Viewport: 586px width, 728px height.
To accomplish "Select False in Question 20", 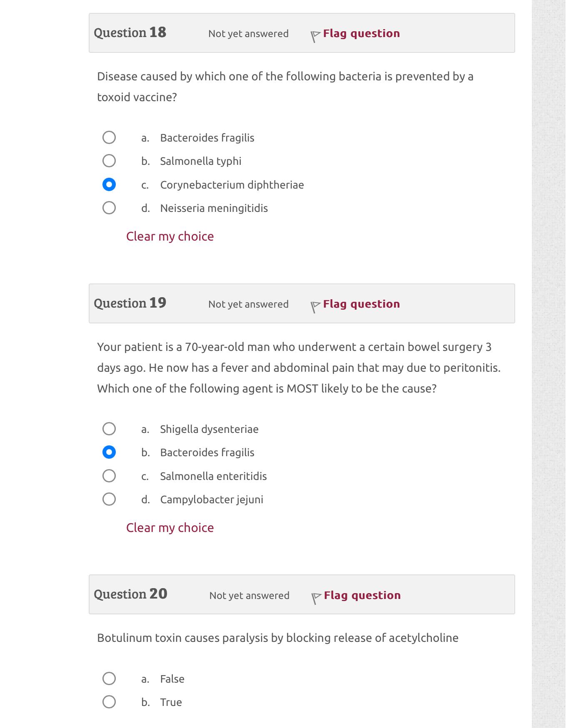I will click(109, 678).
